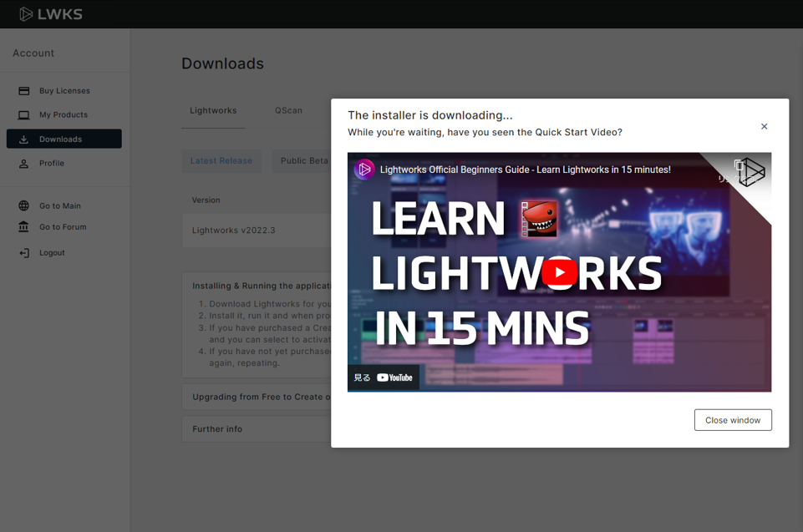
Task: Click the Quick Start Video prompt text
Action: click(x=485, y=132)
